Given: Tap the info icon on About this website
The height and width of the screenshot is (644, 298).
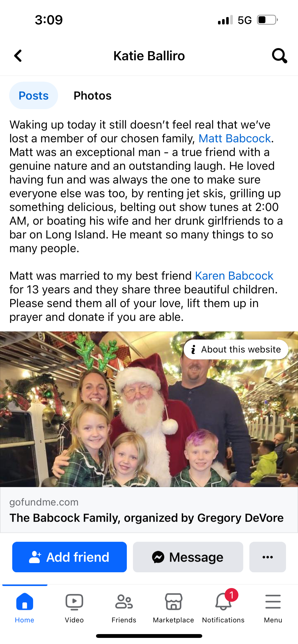Looking at the screenshot, I should click(193, 349).
